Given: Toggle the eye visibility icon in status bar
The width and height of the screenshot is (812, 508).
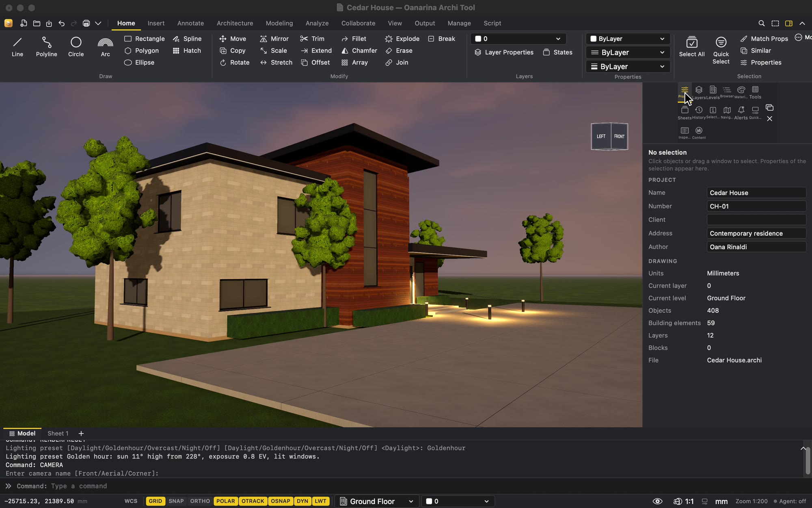Looking at the screenshot, I should (x=657, y=501).
